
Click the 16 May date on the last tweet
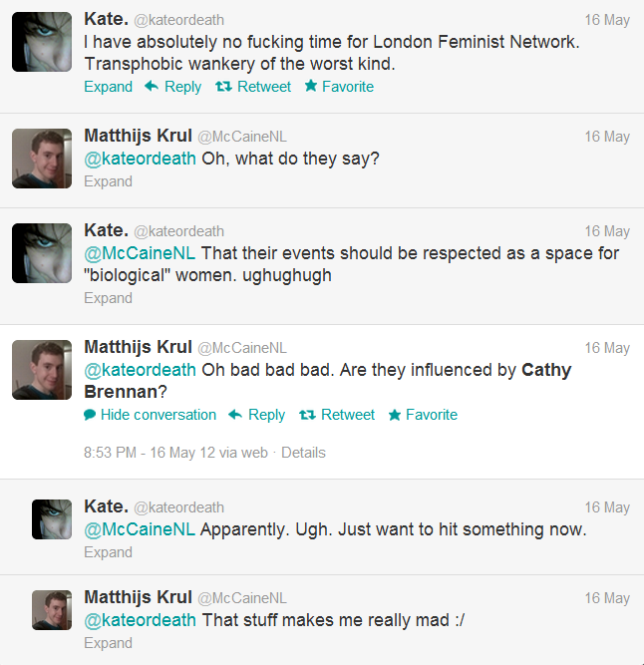pyautogui.click(x=607, y=598)
